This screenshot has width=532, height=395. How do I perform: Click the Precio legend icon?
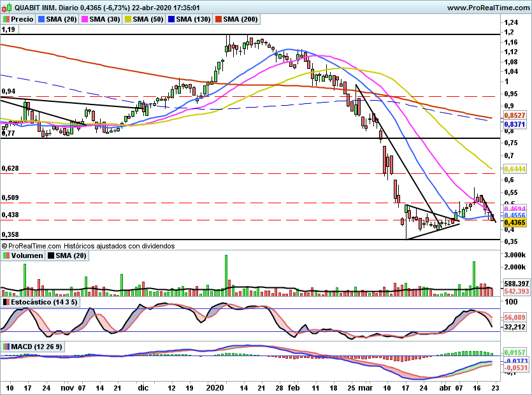(x=6, y=19)
